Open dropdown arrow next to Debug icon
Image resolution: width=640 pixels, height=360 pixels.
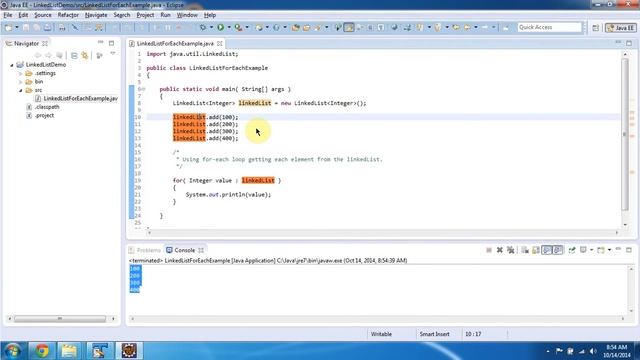(211, 27)
